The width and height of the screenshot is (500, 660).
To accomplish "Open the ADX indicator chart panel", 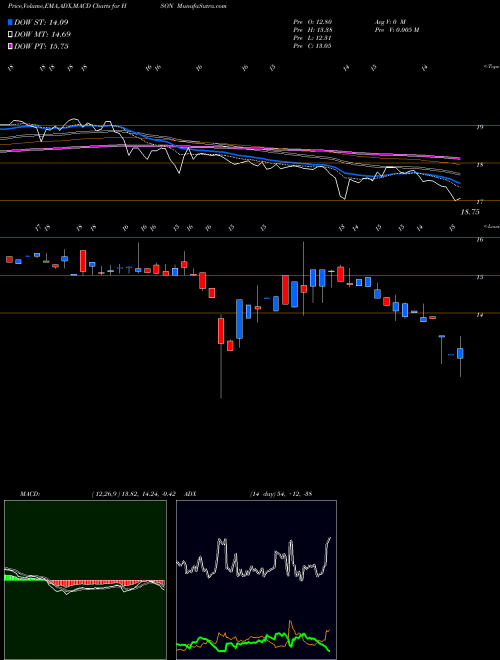I will click(x=256, y=580).
